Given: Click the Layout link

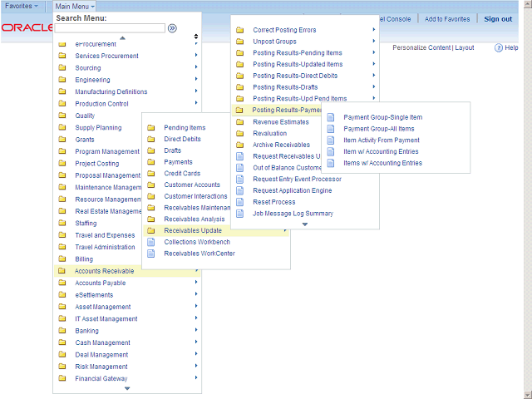Looking at the screenshot, I should coord(465,48).
